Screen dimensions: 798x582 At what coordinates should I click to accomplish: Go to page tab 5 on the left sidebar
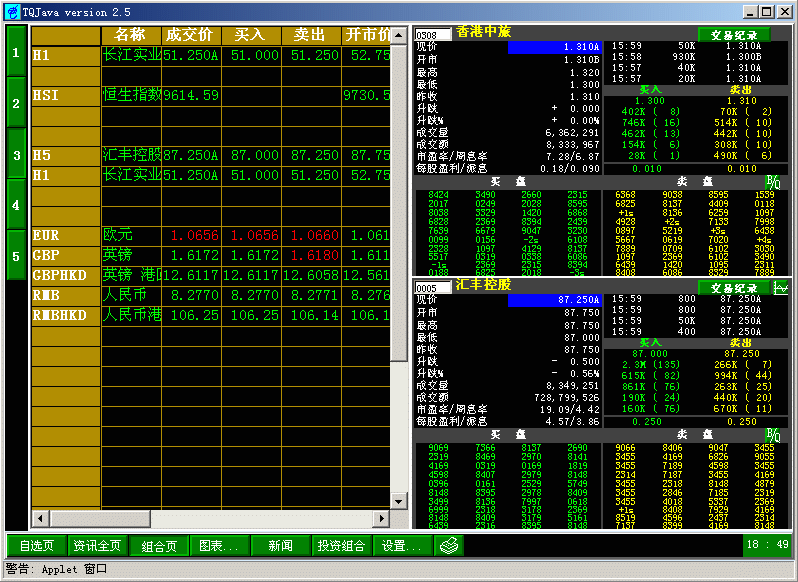[x=16, y=255]
